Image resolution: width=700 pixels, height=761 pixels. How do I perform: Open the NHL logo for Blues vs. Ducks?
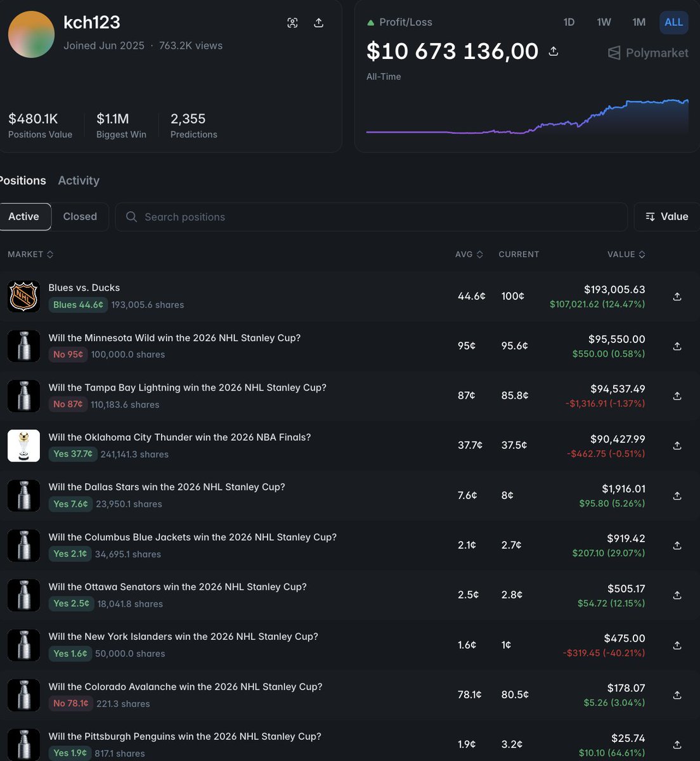coord(23,296)
